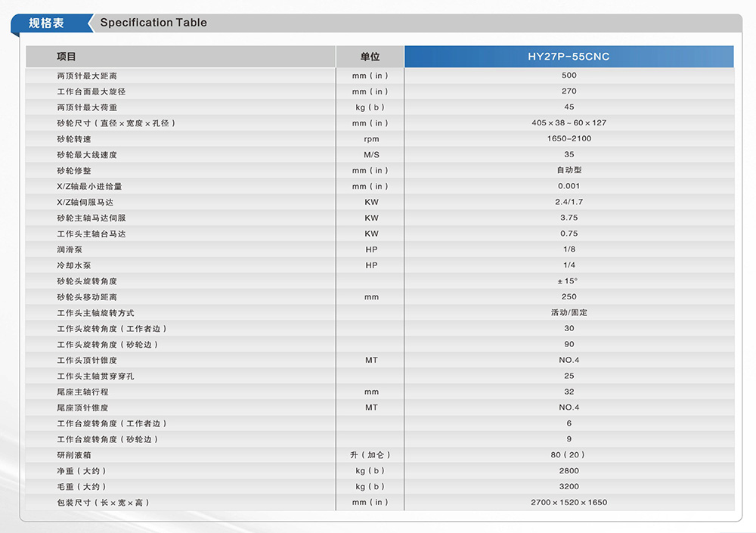The width and height of the screenshot is (756, 533).
Task: Select the 砂轮转速 value 1650-2100
Action: [x=569, y=138]
